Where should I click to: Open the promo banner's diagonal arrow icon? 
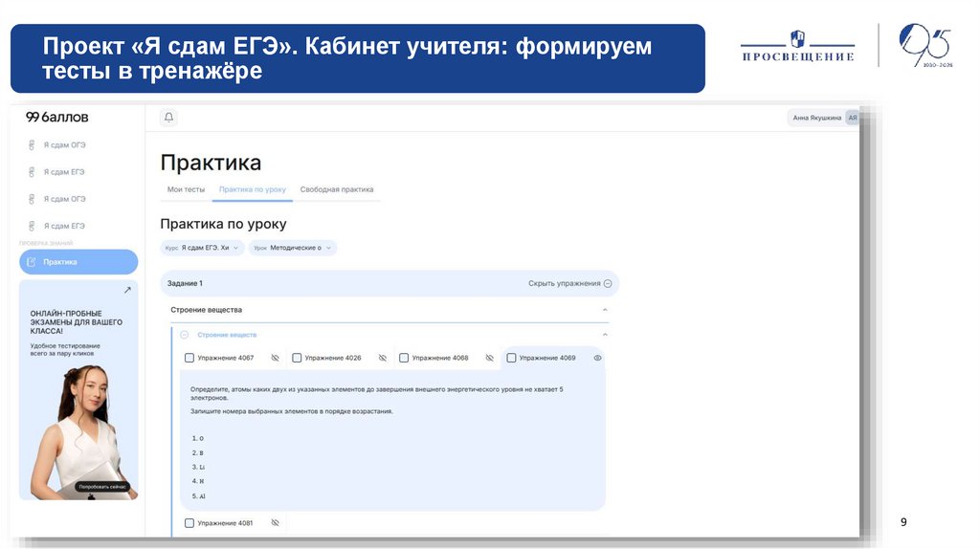127,290
